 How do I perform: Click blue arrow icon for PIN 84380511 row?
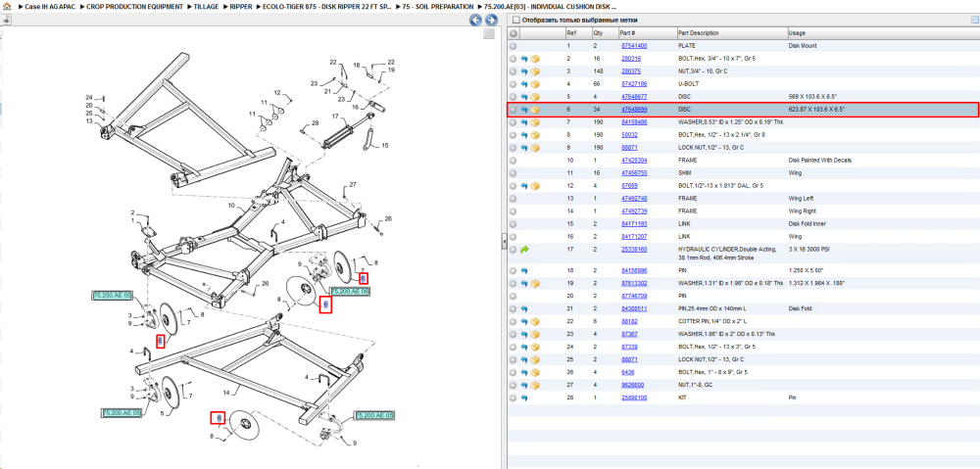pos(524,308)
